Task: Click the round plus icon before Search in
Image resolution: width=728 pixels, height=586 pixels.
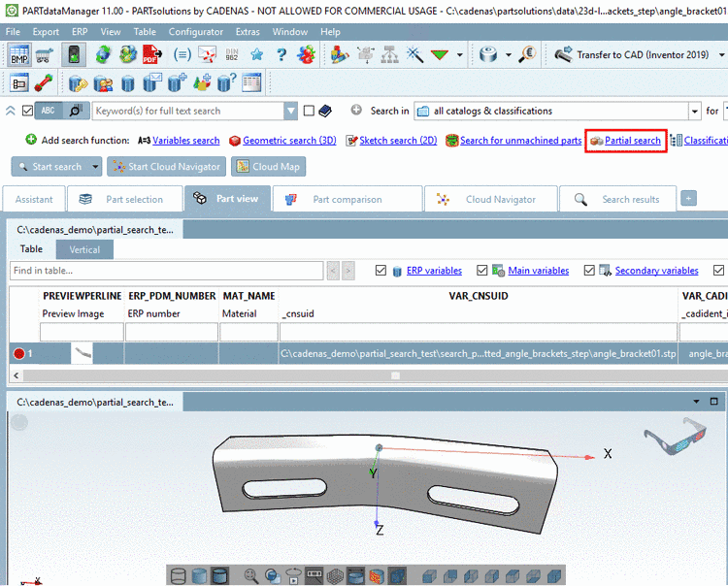Action: pyautogui.click(x=356, y=110)
